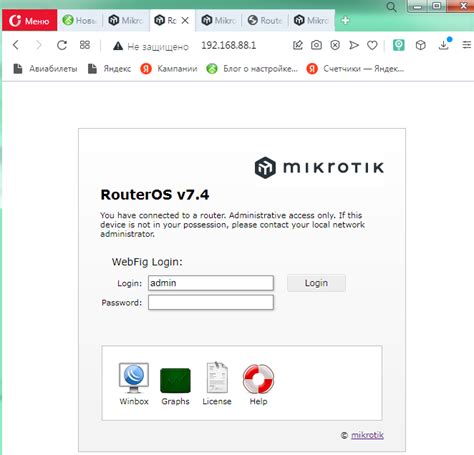Open the send-to-flow arrow icon
This screenshot has height=455, width=474.
coord(354,45)
